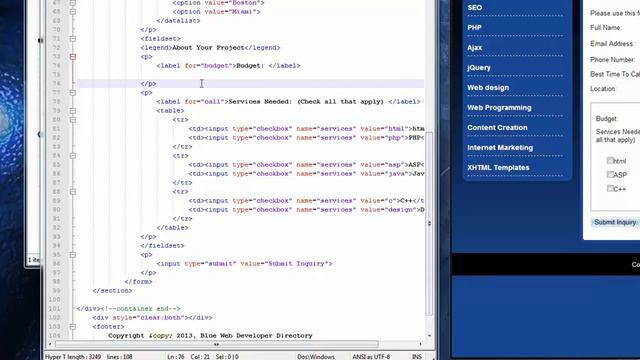Collapse the fold marker at line 73 paragraph
The image size is (640, 360).
point(73,57)
